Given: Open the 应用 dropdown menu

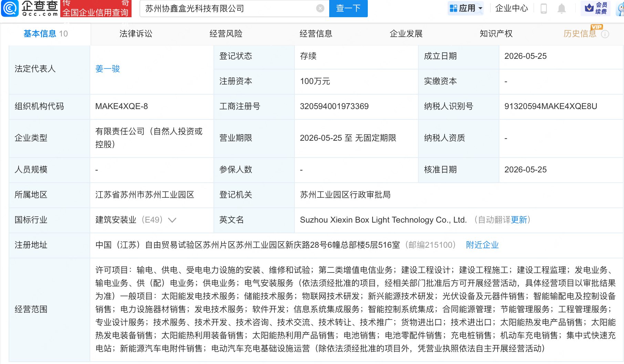Looking at the screenshot, I should point(466,8).
